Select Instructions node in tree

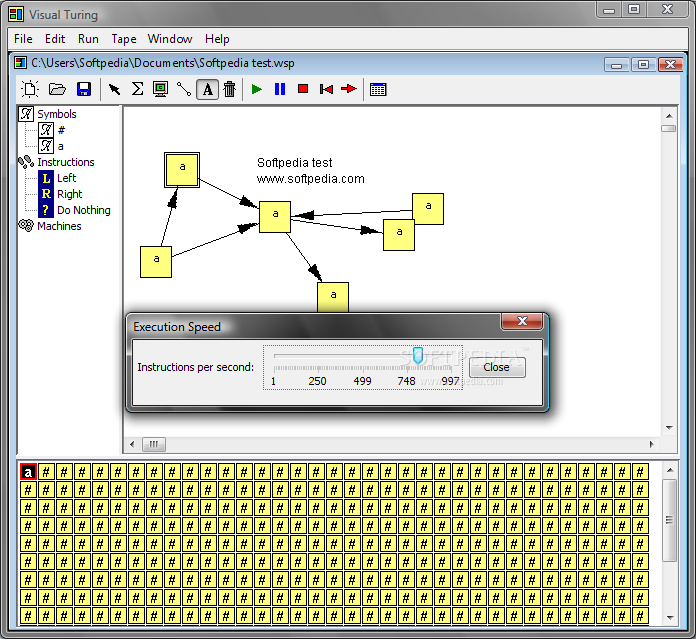pyautogui.click(x=66, y=162)
